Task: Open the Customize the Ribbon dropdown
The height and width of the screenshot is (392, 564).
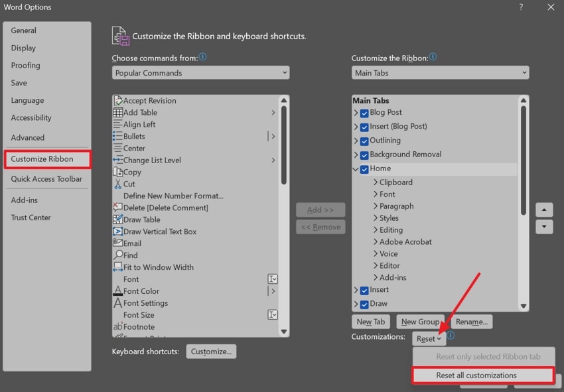Action: [441, 73]
